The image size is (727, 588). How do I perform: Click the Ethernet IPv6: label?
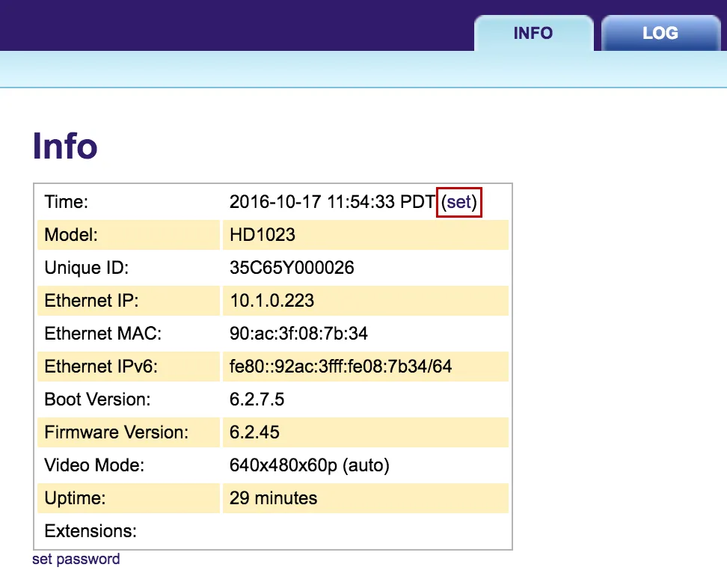[x=101, y=367]
